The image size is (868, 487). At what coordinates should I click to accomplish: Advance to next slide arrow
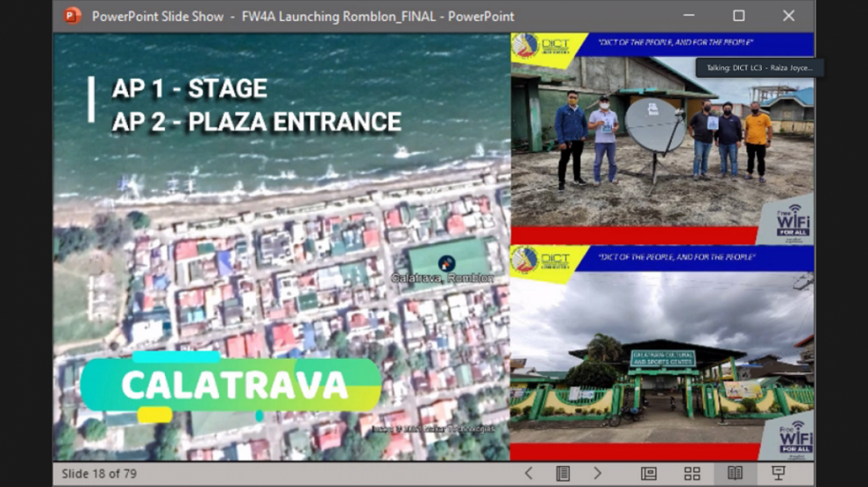click(597, 474)
